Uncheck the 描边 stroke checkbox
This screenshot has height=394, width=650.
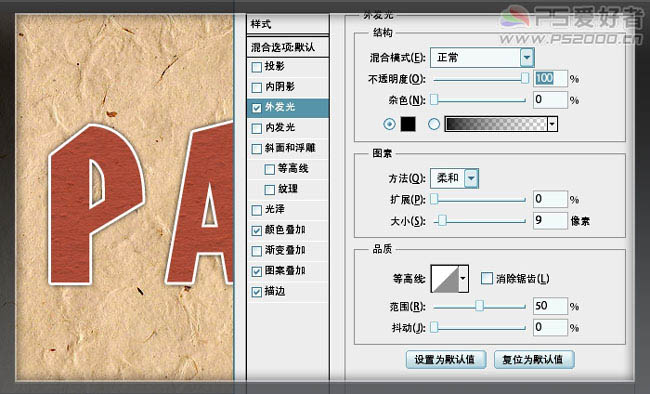tap(257, 292)
